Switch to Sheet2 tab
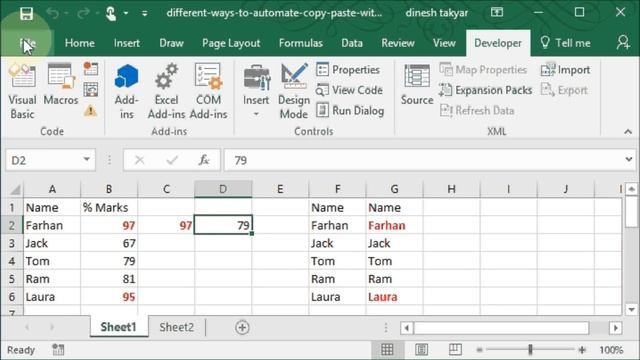 pos(176,327)
